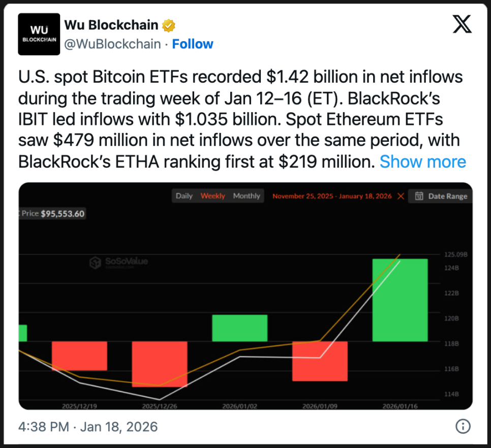
Task: Click the Wu Blockchain display name
Action: pyautogui.click(x=111, y=25)
